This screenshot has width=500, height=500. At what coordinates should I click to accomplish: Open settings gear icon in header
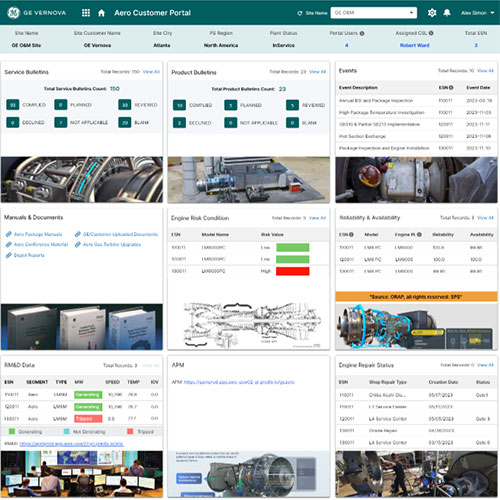(x=432, y=13)
